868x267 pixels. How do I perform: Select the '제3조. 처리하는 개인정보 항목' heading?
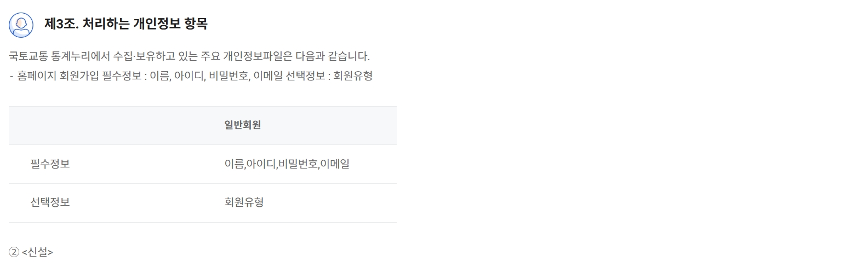125,24
